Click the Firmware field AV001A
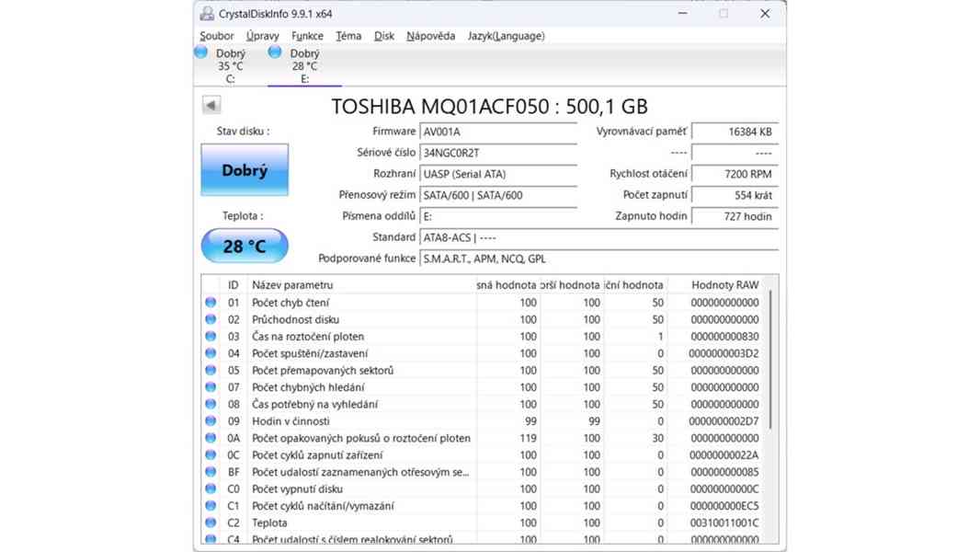 [498, 132]
